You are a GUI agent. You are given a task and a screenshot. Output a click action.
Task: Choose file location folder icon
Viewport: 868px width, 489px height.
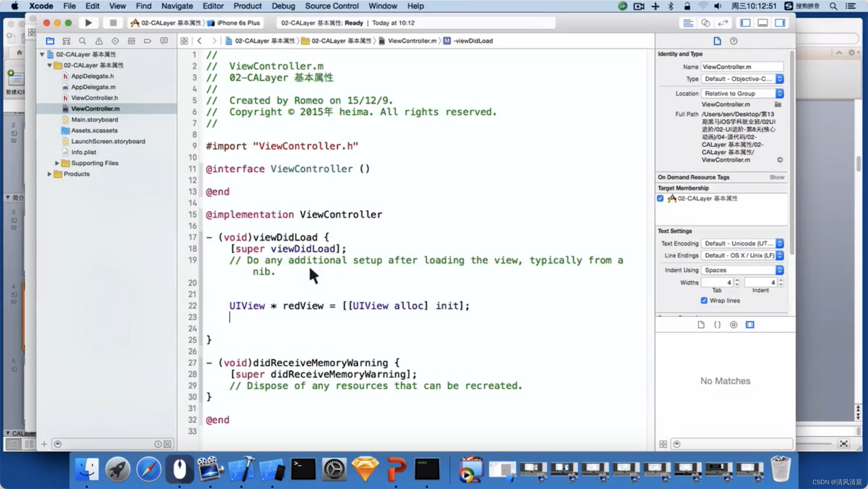click(778, 104)
